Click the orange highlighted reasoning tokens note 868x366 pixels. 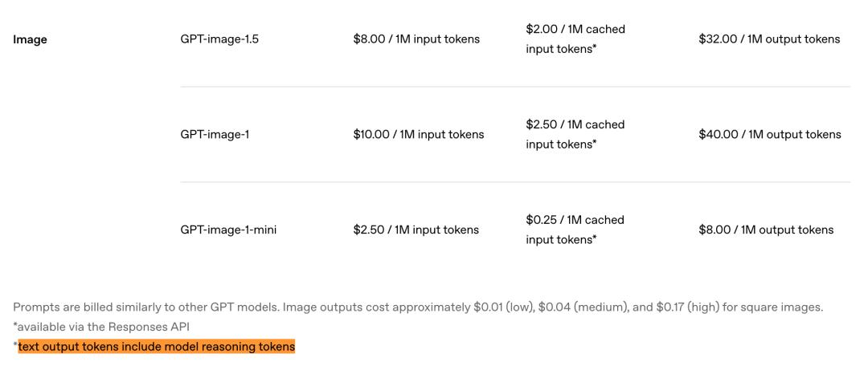(x=157, y=347)
